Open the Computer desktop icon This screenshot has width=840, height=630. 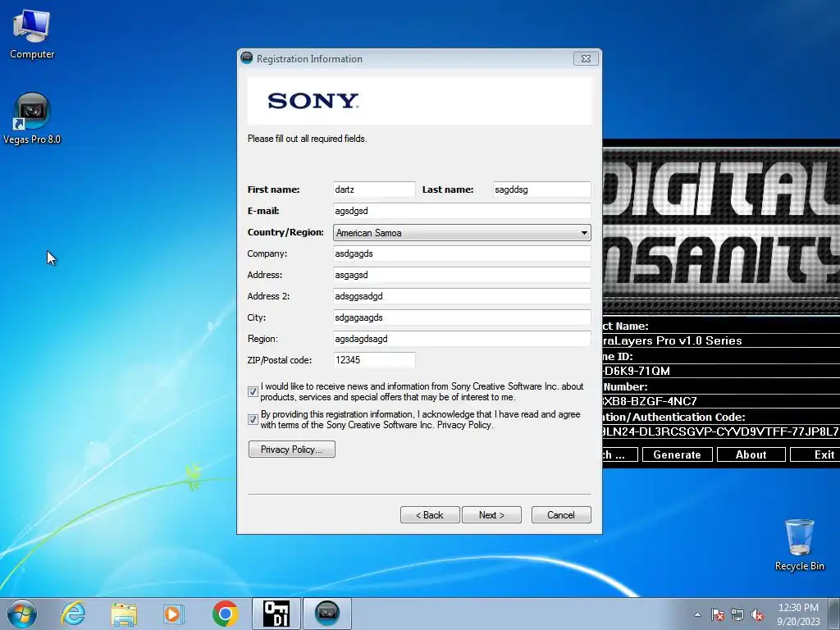pyautogui.click(x=32, y=34)
